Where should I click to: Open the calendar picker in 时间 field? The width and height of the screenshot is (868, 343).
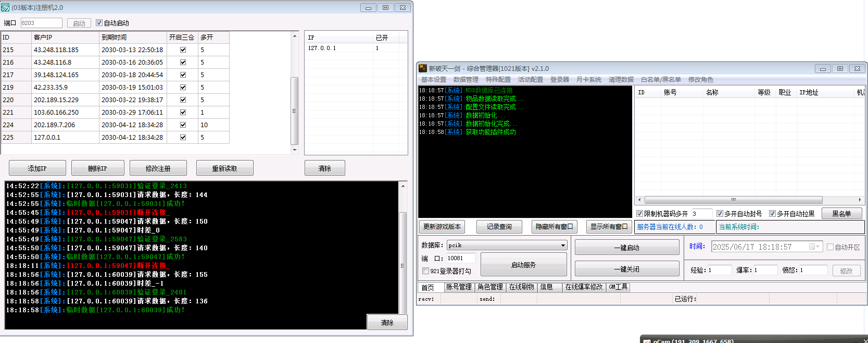tap(814, 247)
